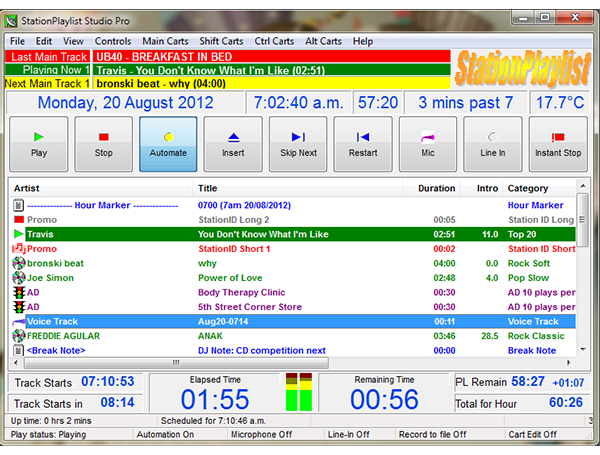Open the Shift Carts menu
The image size is (600, 455).
click(x=221, y=41)
